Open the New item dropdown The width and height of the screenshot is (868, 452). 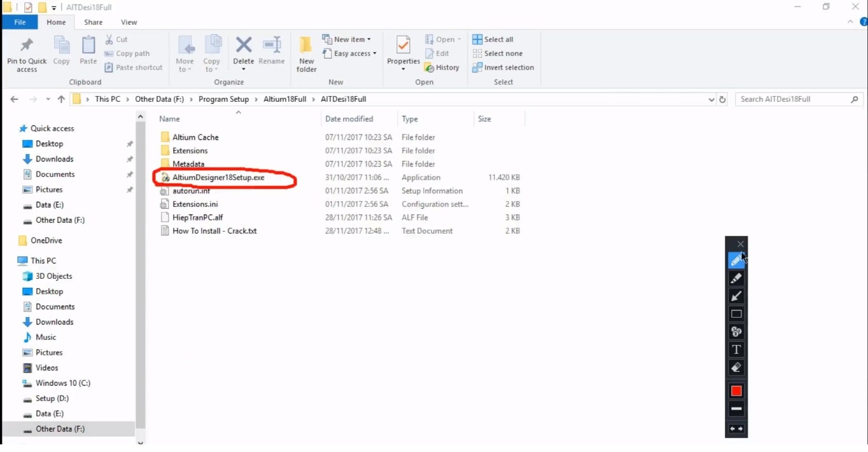347,39
